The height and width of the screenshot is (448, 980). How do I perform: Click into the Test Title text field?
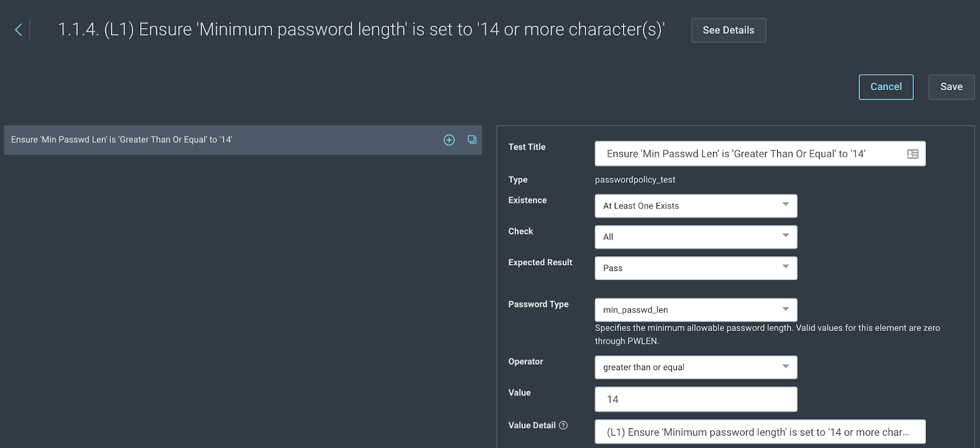747,154
